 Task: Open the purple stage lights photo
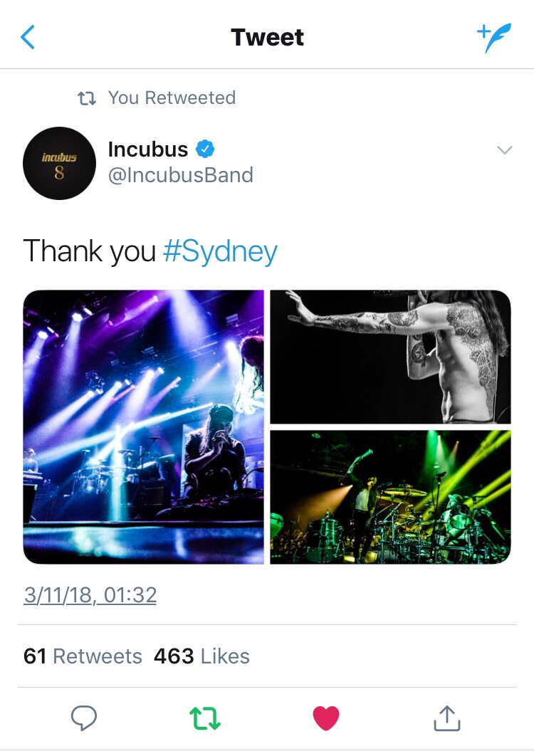(x=144, y=426)
